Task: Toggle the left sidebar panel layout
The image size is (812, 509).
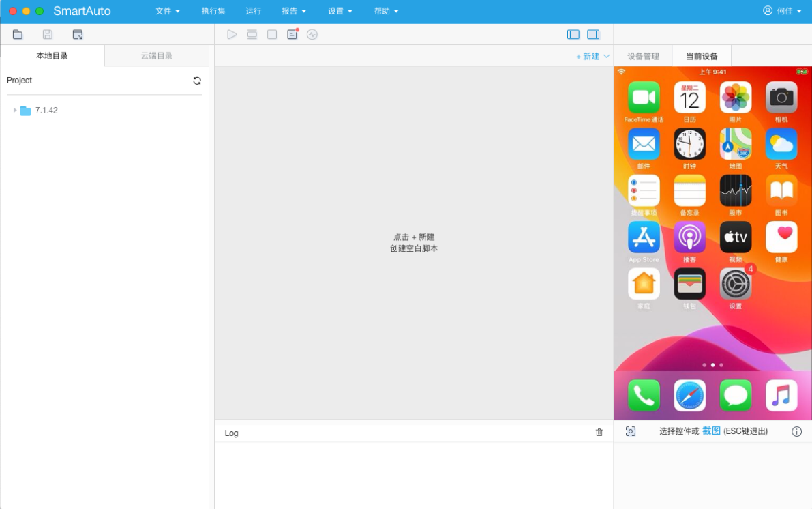Action: tap(573, 35)
